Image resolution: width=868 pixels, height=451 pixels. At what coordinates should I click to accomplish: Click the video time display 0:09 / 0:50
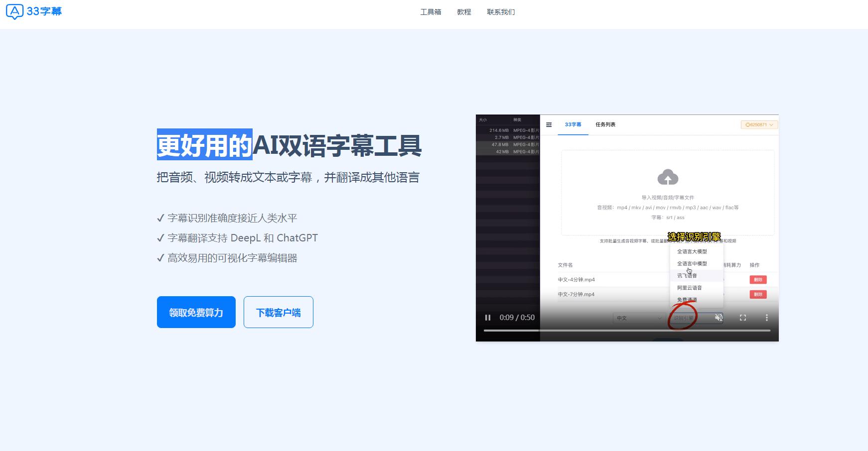coord(517,318)
